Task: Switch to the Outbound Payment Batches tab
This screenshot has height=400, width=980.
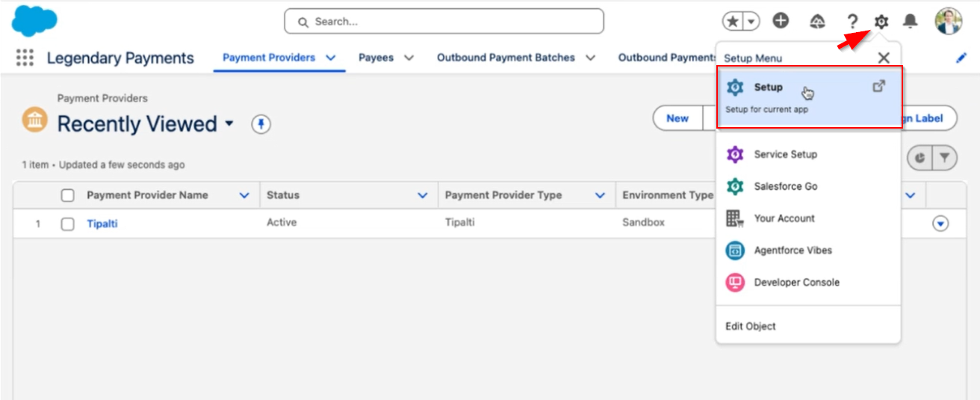Action: tap(506, 58)
